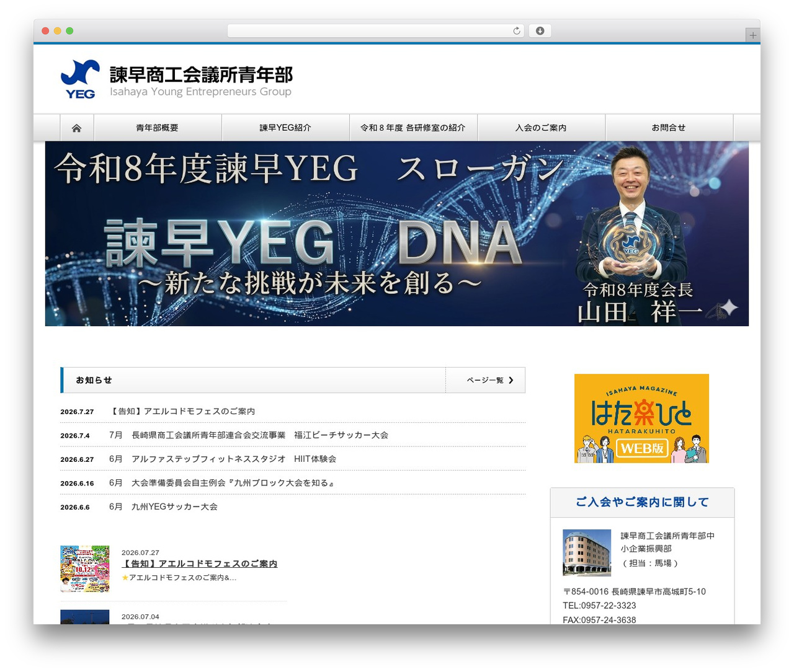Click the browser reload icon

[517, 31]
